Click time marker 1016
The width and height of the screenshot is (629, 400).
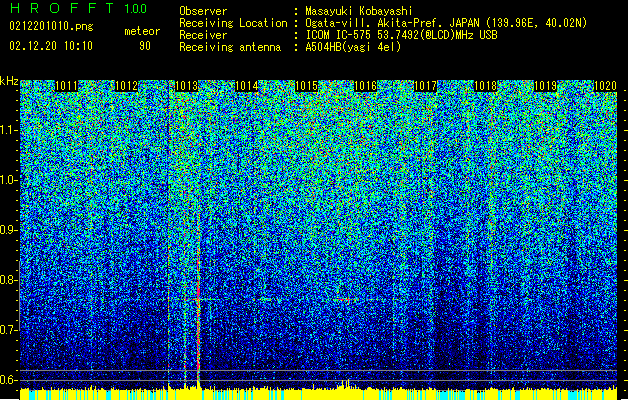pyautogui.click(x=365, y=86)
